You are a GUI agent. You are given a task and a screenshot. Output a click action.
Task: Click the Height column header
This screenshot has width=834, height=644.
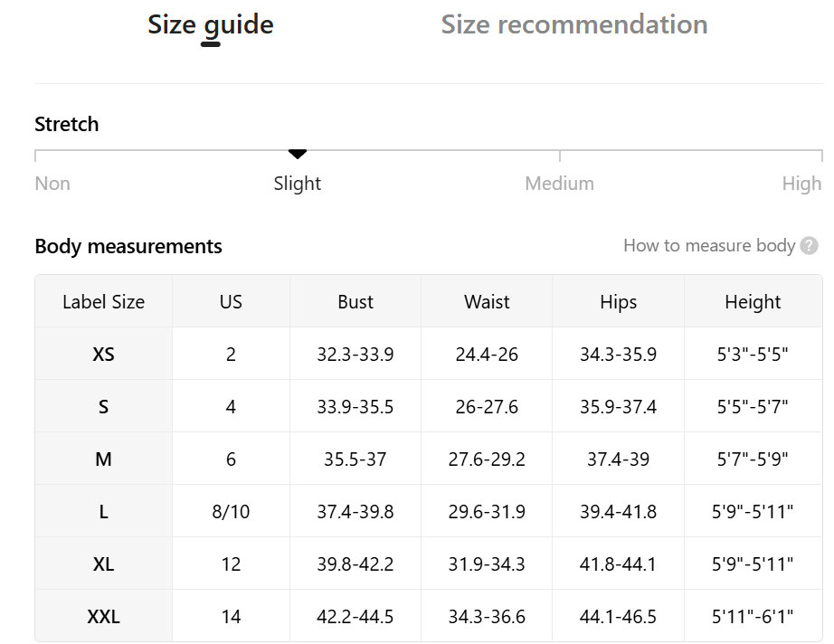pos(753,302)
